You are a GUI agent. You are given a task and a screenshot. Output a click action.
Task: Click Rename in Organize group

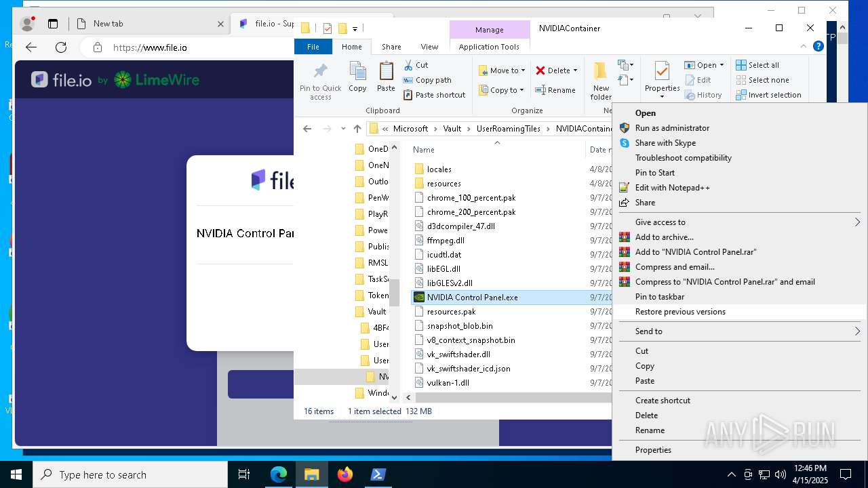(555, 90)
